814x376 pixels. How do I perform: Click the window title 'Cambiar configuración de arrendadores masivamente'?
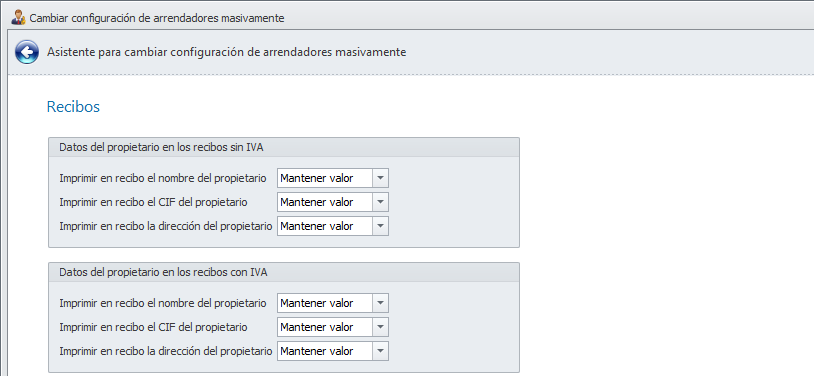click(x=157, y=18)
